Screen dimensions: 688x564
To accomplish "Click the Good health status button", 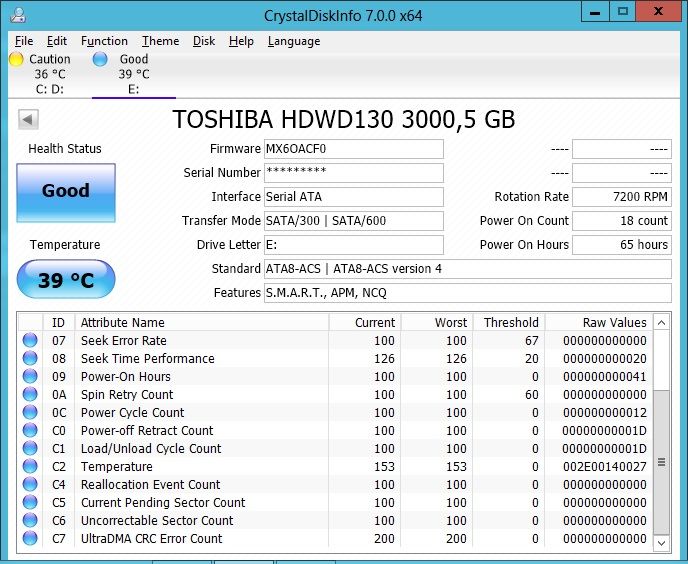I will pos(66,192).
